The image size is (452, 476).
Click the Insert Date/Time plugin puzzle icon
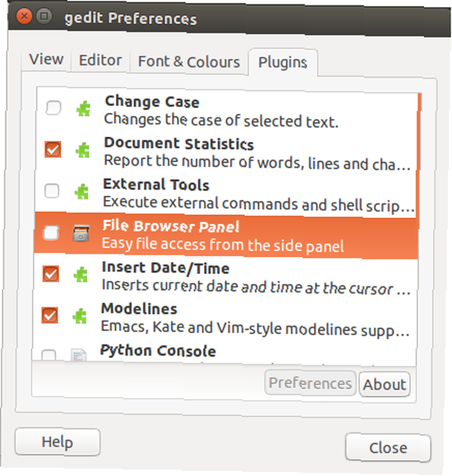[80, 275]
